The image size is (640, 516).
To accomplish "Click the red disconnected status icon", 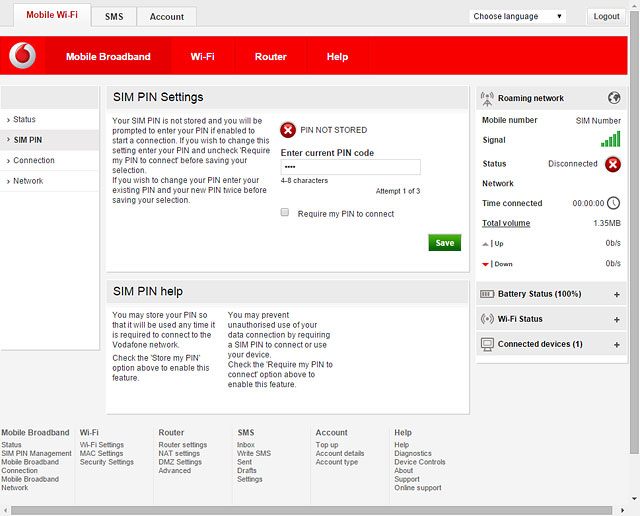I will coord(613,164).
